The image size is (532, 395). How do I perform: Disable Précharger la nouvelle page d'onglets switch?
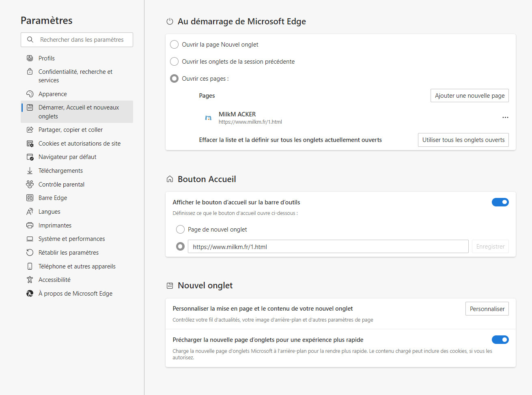[x=500, y=339]
